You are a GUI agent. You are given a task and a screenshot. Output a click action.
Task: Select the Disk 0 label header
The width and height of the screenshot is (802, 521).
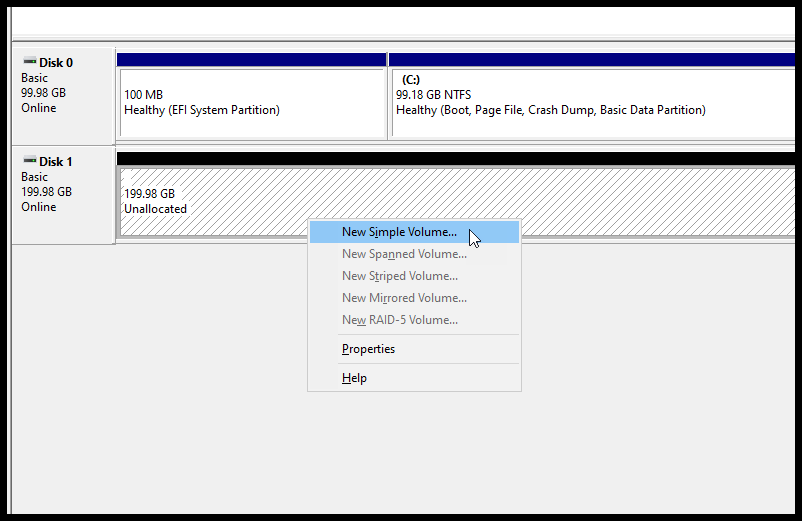click(x=56, y=63)
